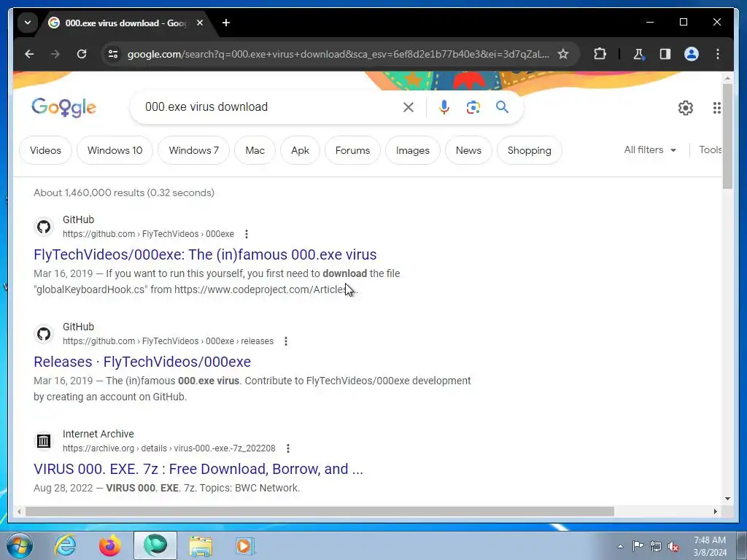The height and width of the screenshot is (560, 747).
Task: Open the taskbar clock 7:48 AM
Action: click(x=710, y=546)
